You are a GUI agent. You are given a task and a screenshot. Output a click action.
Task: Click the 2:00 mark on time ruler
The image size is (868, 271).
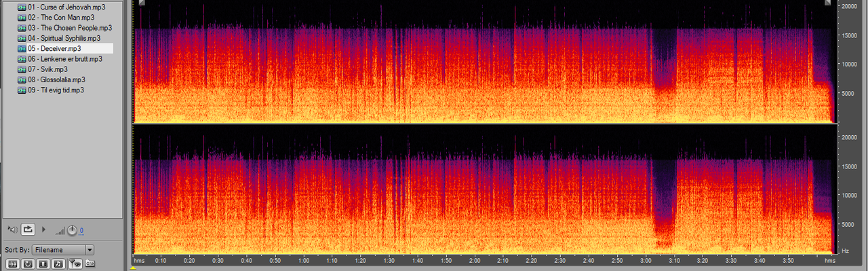click(475, 261)
